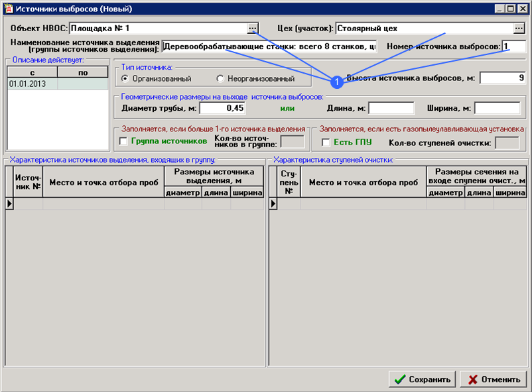Select the 01.01.2013 date row
This screenshot has width=532, height=392.
click(x=33, y=84)
